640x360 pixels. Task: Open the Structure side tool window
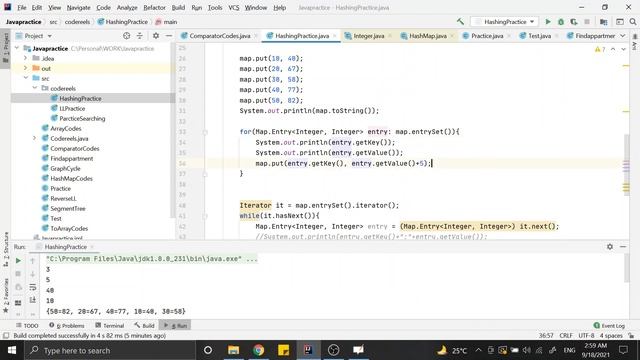[x=6, y=249]
